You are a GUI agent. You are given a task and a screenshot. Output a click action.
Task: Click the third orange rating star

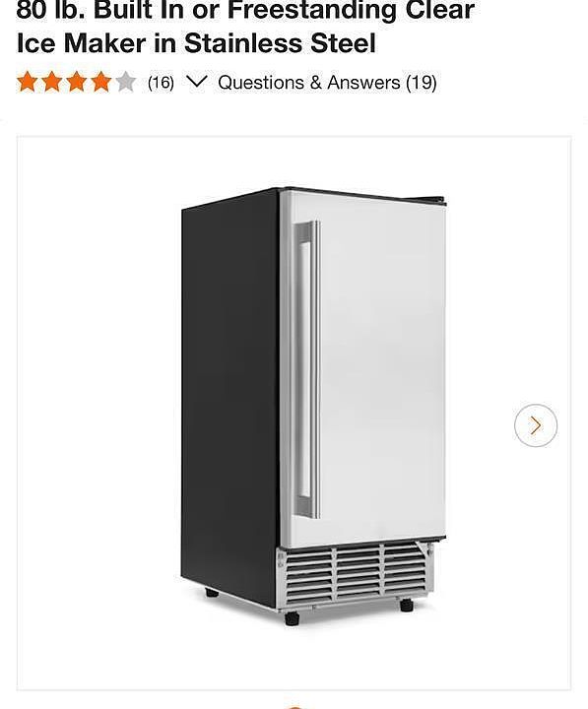pos(77,83)
